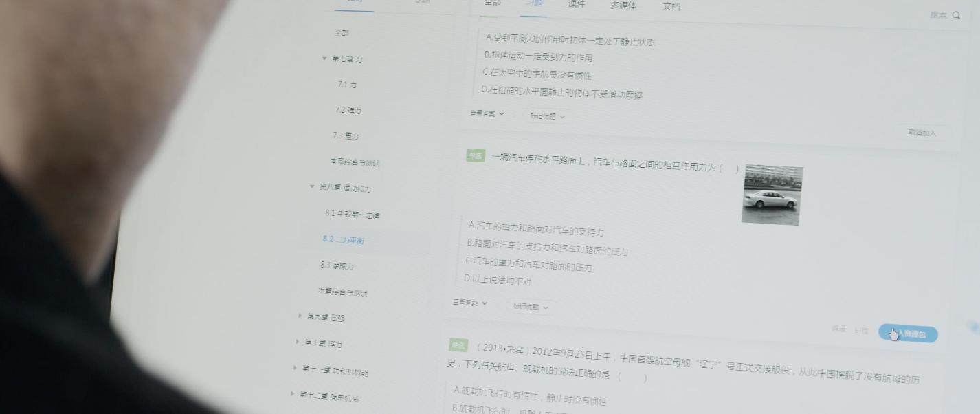Switch to the 文档 tab

671,6
